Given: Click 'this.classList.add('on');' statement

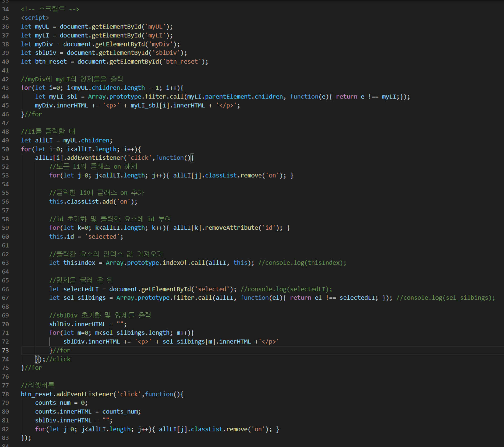Looking at the screenshot, I should 93,202.
